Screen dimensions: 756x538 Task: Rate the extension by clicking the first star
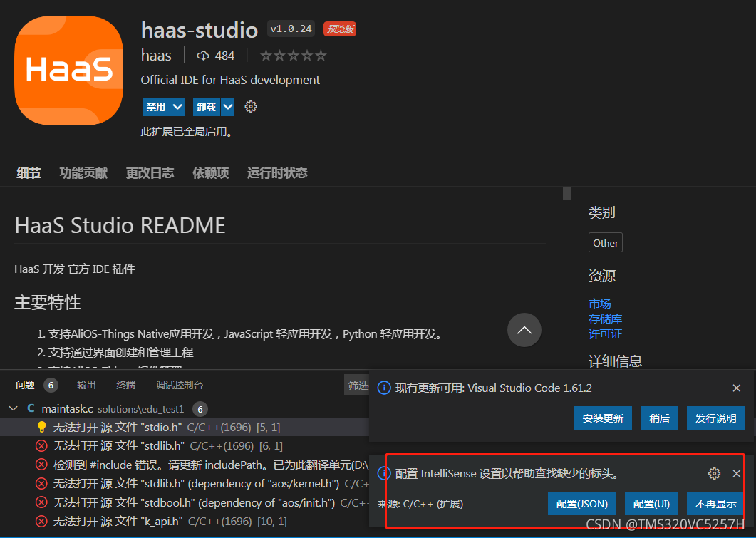pyautogui.click(x=267, y=55)
